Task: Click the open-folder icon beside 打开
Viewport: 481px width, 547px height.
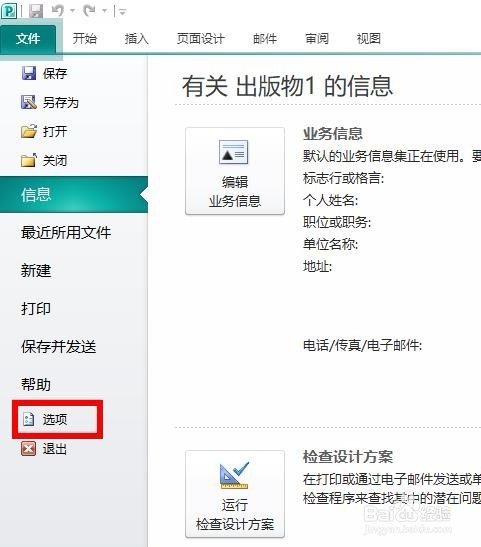Action: click(x=29, y=131)
